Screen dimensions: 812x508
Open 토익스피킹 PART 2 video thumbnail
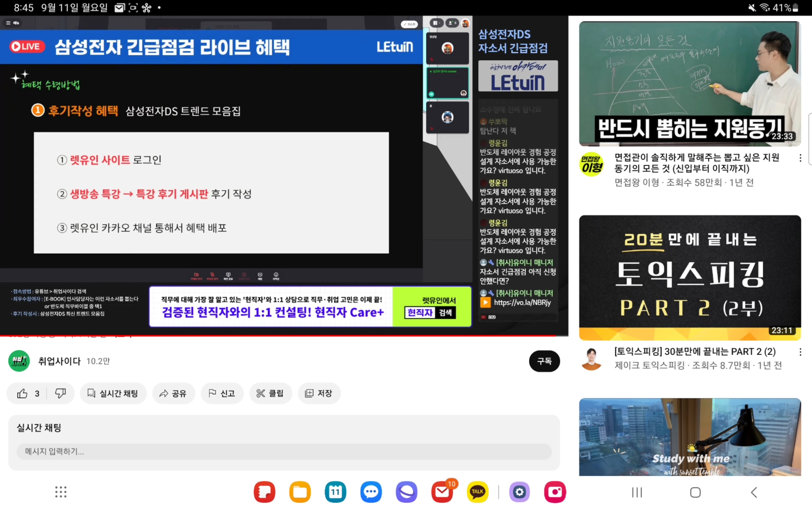690,277
